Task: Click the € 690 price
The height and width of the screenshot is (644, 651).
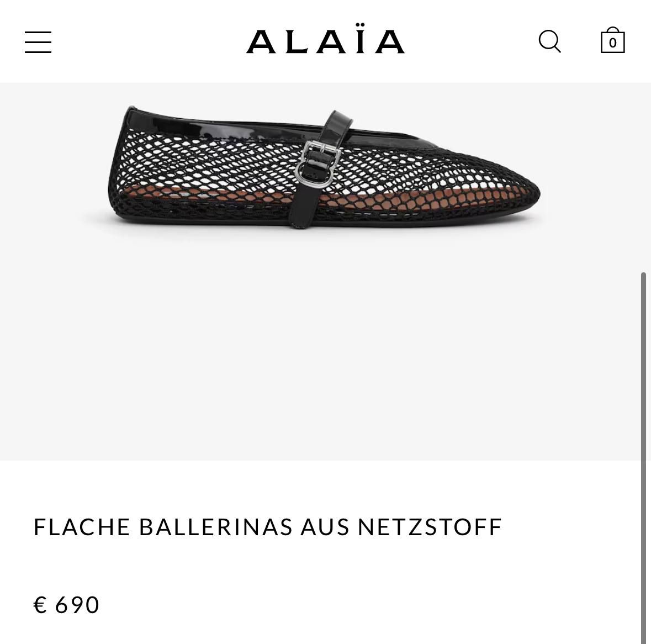Action: [x=67, y=605]
